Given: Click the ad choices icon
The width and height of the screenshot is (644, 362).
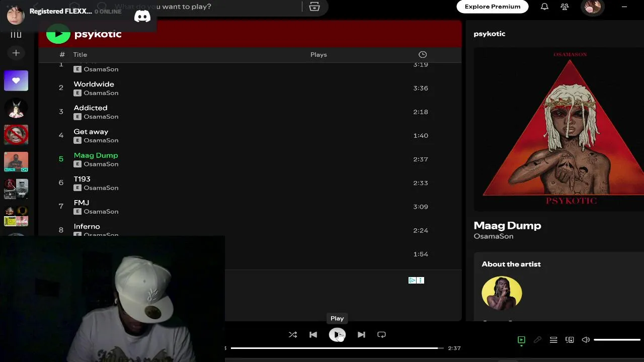Looking at the screenshot, I should (412, 281).
